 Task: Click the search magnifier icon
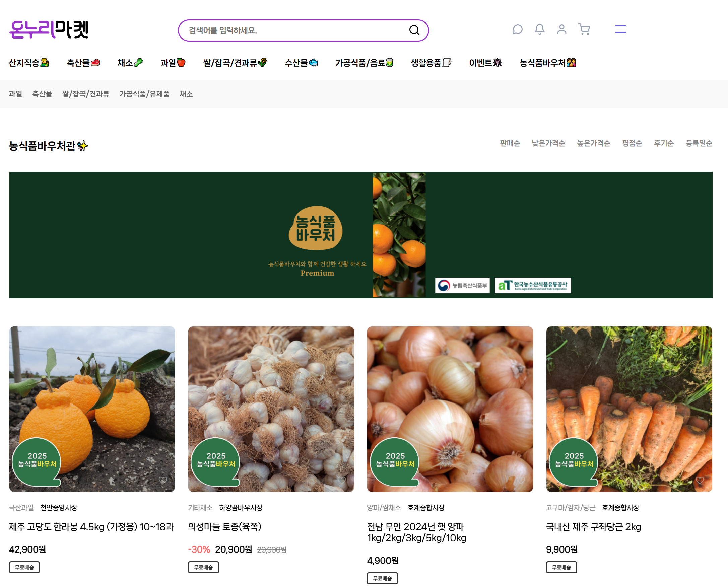[x=414, y=30]
